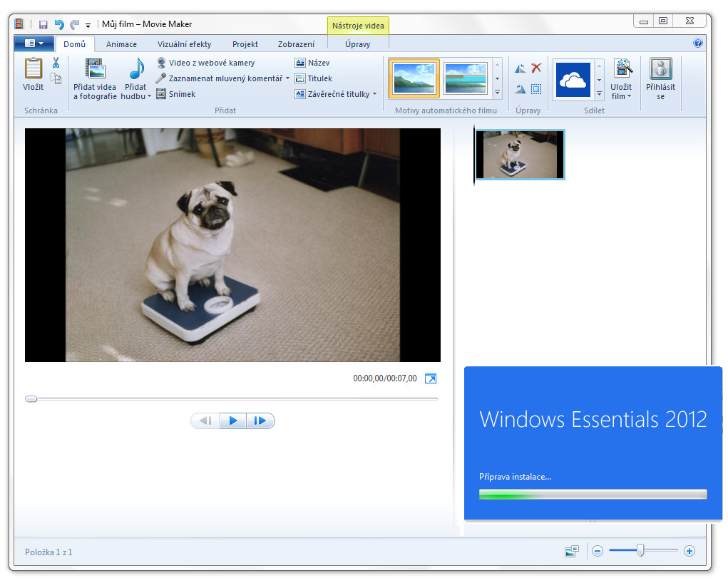Viewport: 728px width, 583px height.
Task: Move down one row in the themes gallery
Action: pos(497,79)
